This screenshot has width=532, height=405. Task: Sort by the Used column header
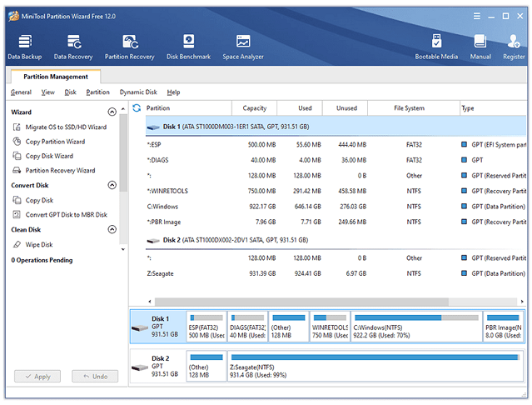(300, 108)
